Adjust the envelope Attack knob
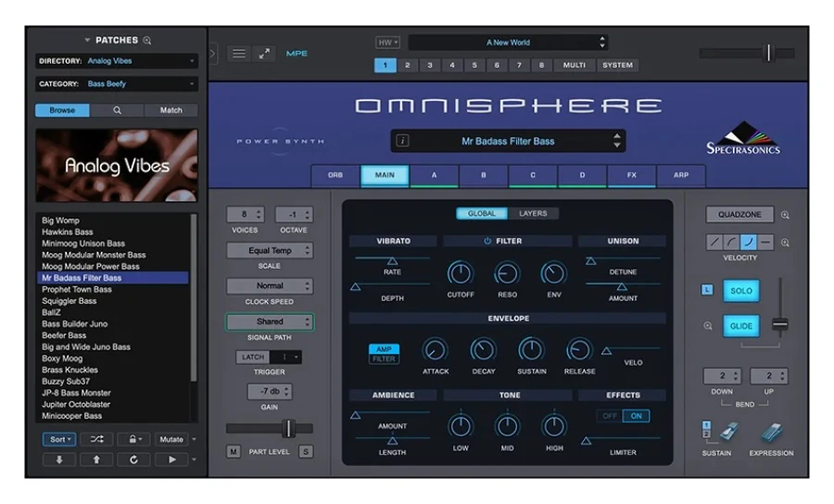This screenshot has width=834, height=504. click(436, 350)
